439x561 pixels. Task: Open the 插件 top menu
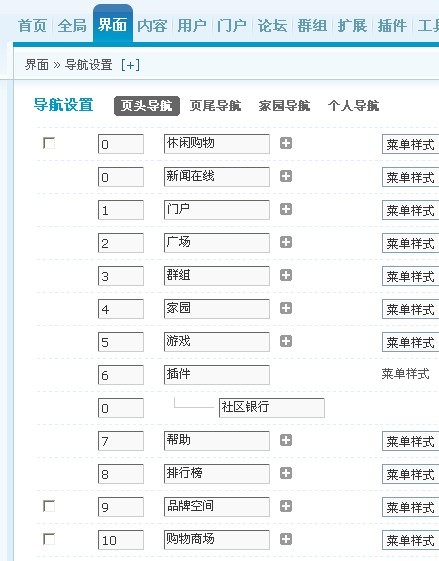(392, 26)
